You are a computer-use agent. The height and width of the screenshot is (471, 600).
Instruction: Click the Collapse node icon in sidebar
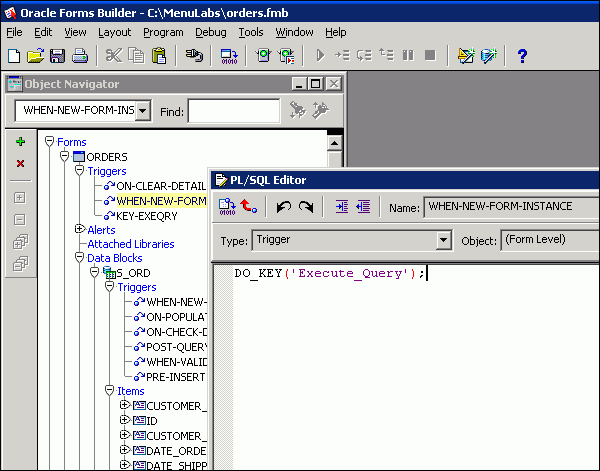[x=20, y=220]
